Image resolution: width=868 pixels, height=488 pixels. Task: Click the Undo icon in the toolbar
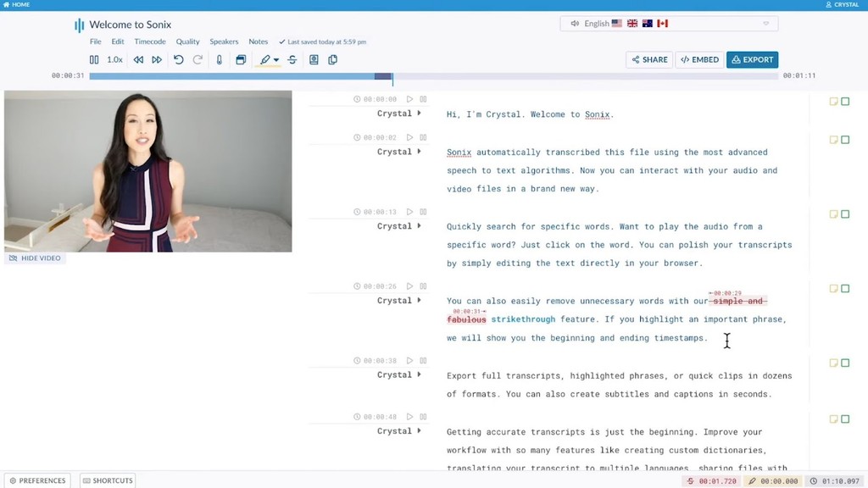[x=178, y=59]
